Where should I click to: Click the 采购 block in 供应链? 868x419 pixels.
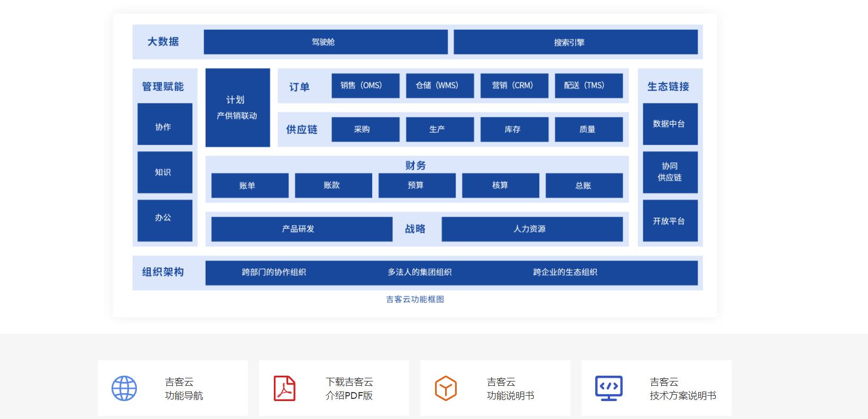[x=366, y=129]
